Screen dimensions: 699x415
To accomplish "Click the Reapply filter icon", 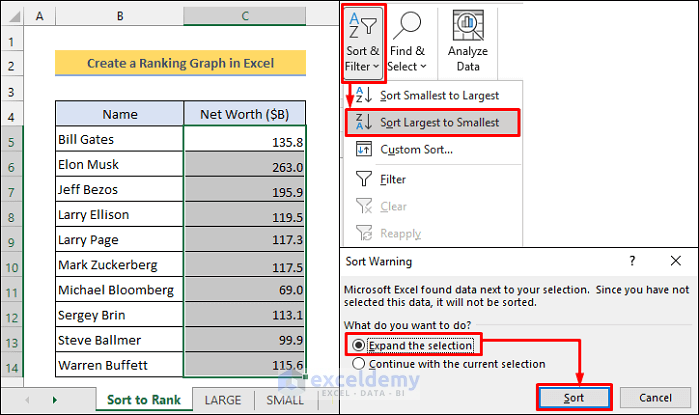I will pos(364,233).
